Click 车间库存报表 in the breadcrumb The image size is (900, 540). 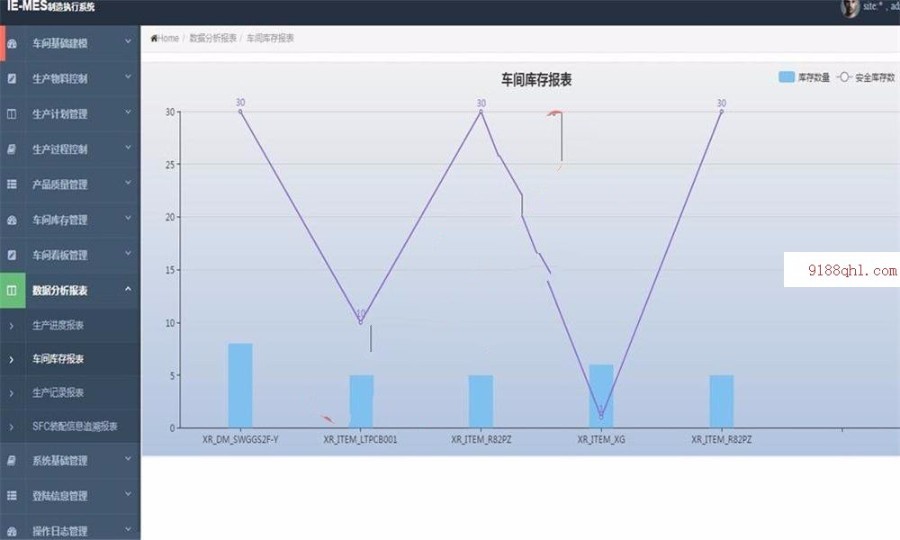[270, 38]
